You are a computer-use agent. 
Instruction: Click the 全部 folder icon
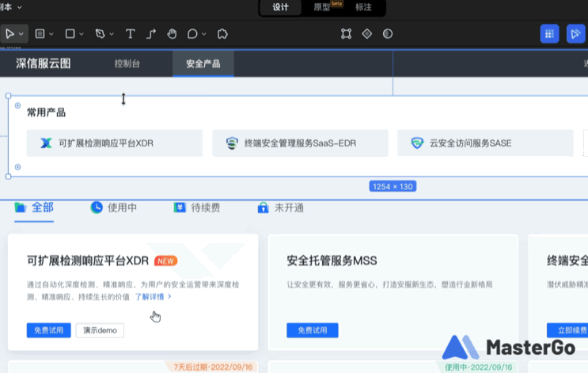(x=21, y=207)
